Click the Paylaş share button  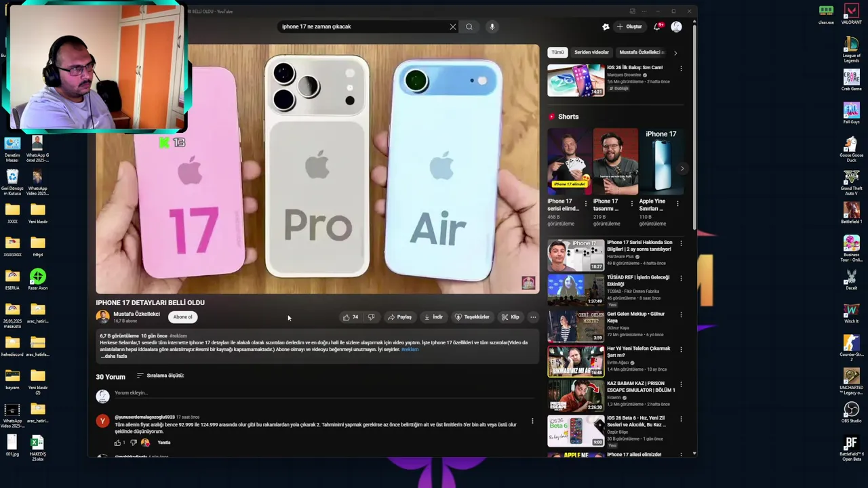(400, 317)
